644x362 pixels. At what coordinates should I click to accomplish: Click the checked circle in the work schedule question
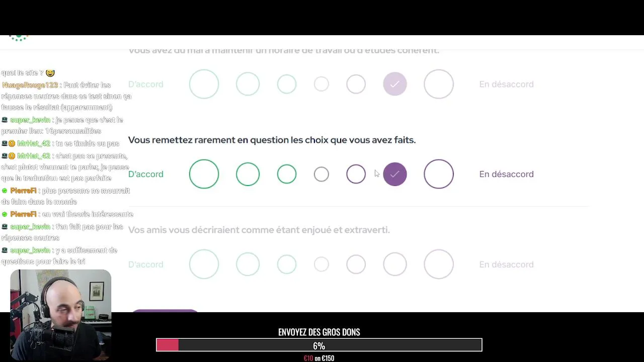tap(395, 84)
